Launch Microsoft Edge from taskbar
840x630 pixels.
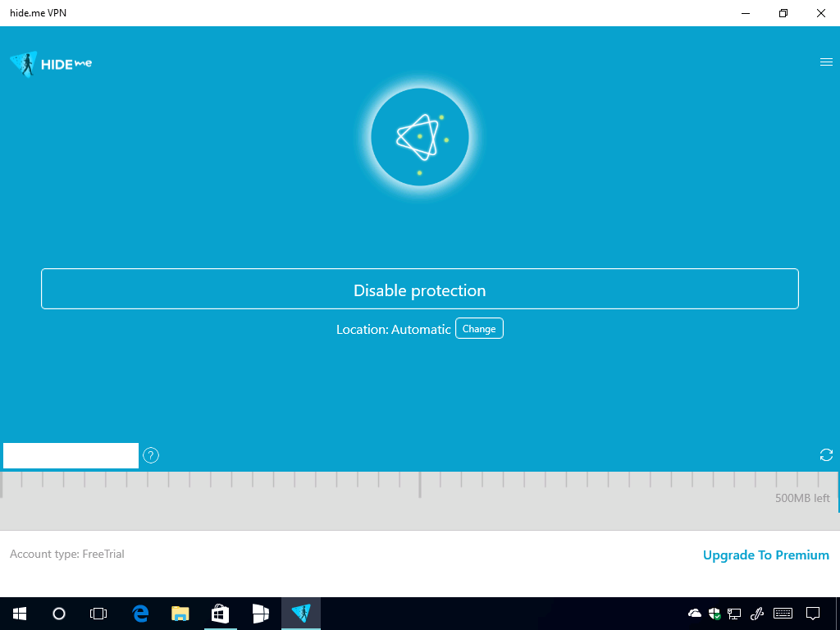point(140,614)
